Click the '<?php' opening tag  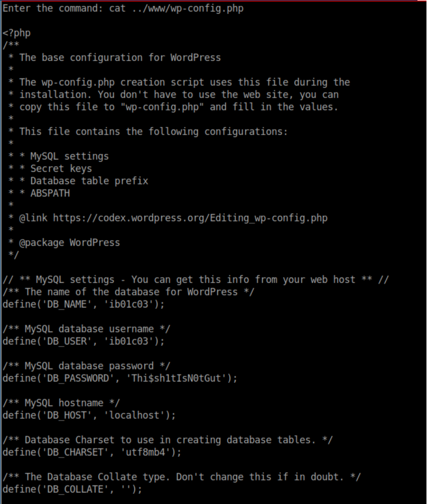(16, 33)
